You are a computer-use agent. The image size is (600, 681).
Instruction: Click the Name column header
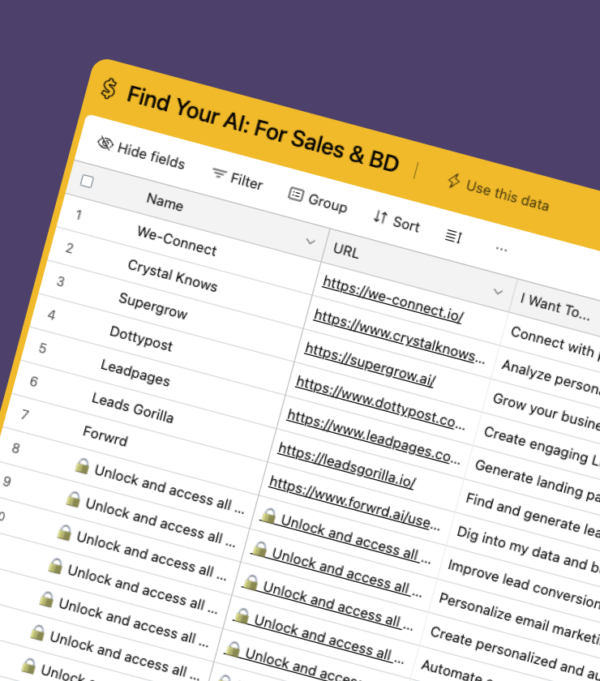point(165,202)
